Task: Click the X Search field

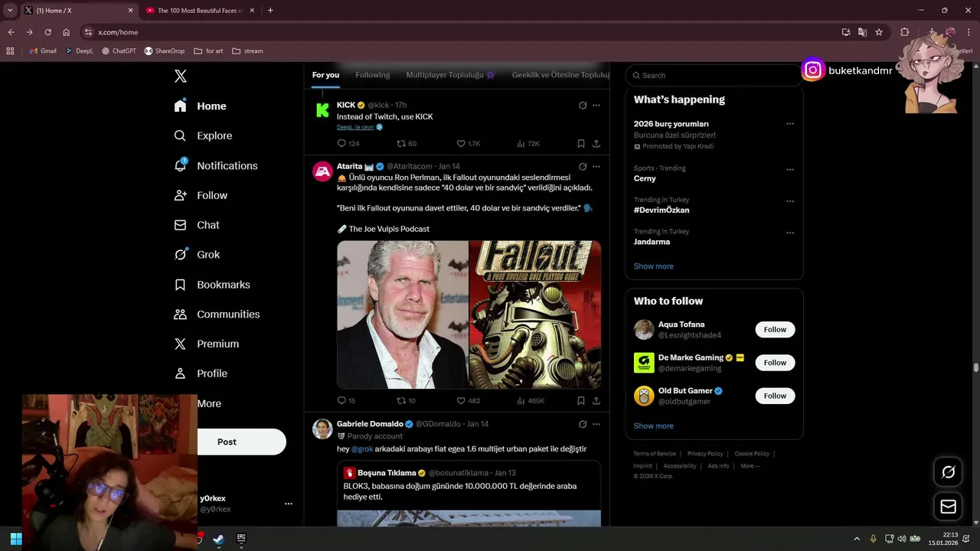Action: (x=714, y=75)
